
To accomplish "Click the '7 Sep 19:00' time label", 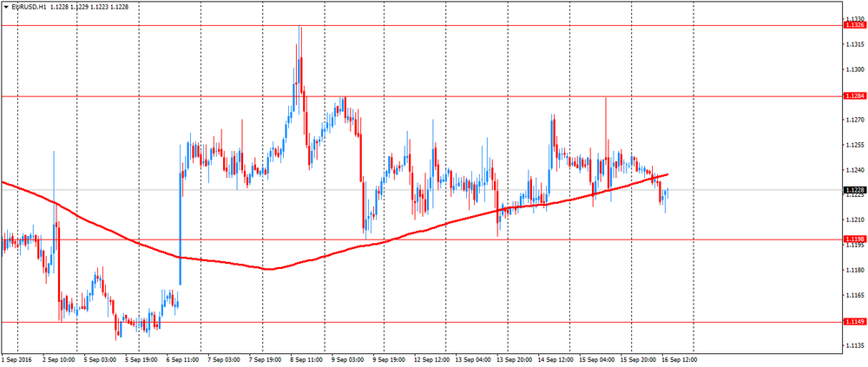I will [x=265, y=360].
